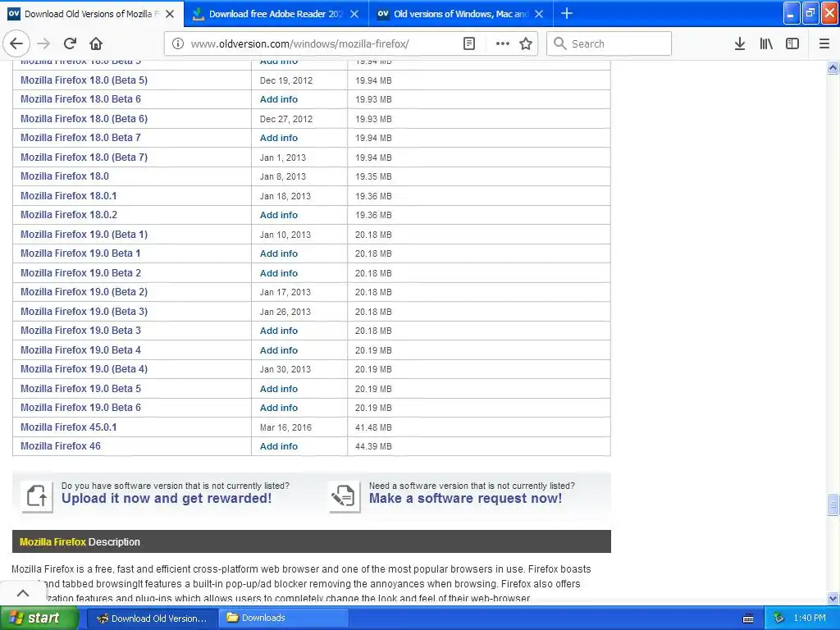Screen dimensions: 840x630
Task: Click Add info for Firefox 18.0.2
Action: pos(279,215)
